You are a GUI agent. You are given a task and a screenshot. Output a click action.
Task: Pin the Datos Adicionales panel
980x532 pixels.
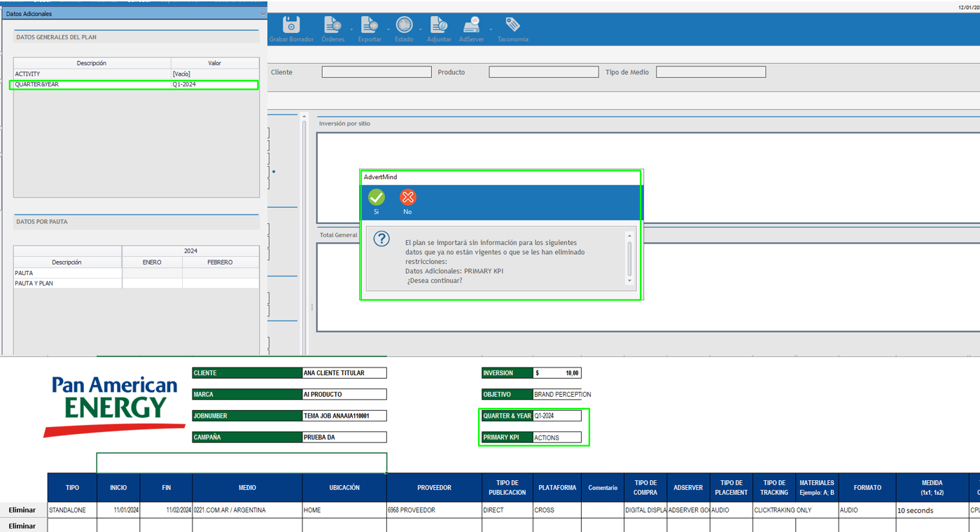263,13
